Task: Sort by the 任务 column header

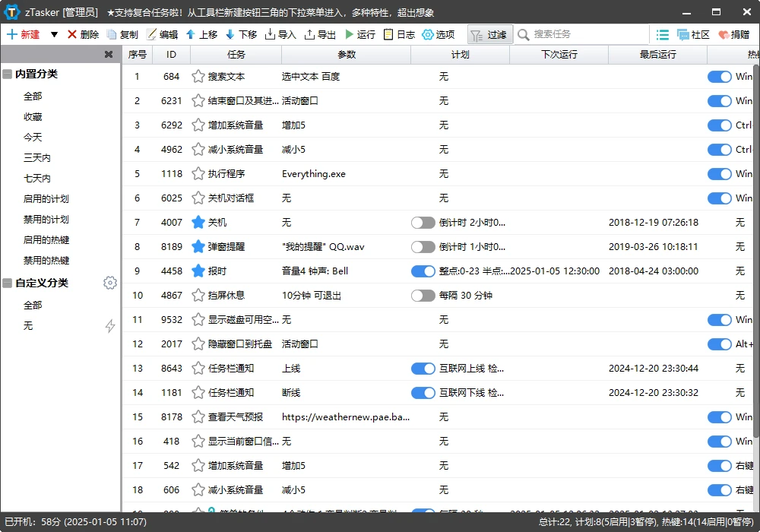Action: (x=236, y=54)
